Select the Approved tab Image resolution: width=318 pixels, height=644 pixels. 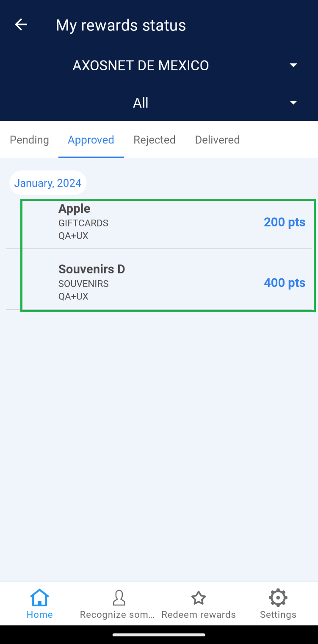(x=91, y=140)
